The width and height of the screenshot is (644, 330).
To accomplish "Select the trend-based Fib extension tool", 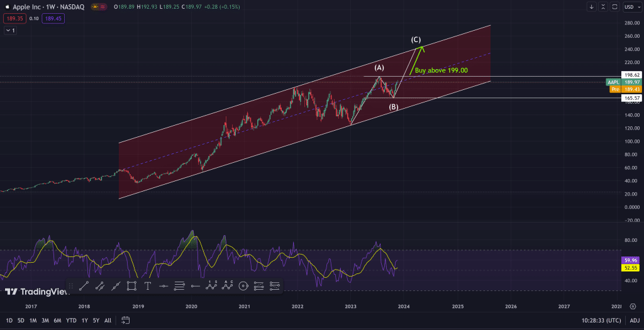I will (258, 286).
